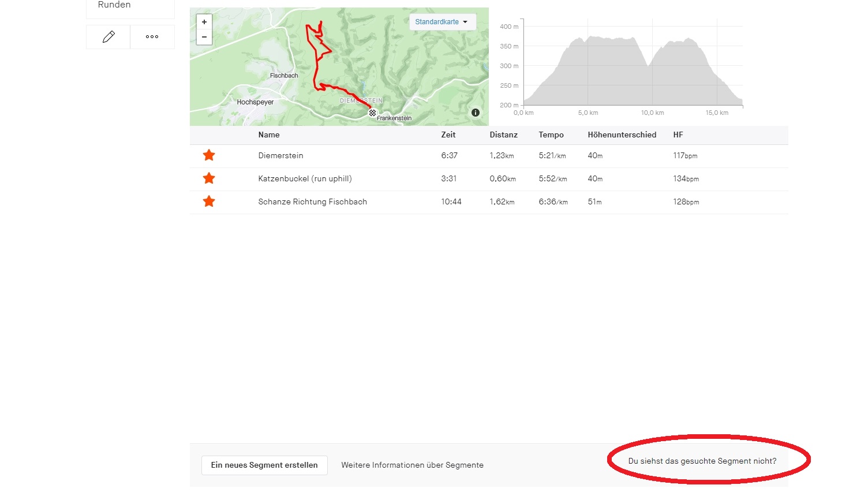Open the Standardkarte map type dropdown
868x496 pixels.
click(x=442, y=22)
